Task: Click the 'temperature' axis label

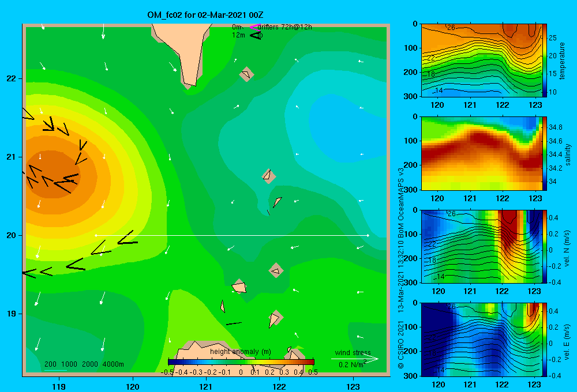Action: click(562, 61)
